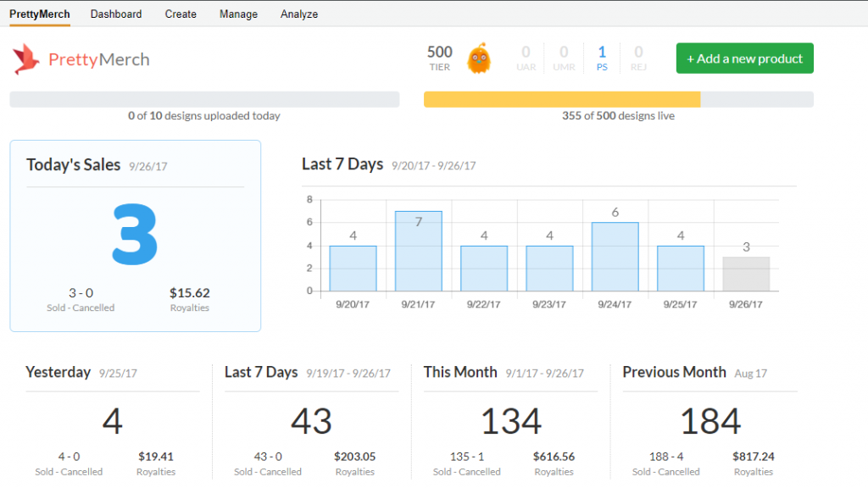
Task: Click the 9/20/17 bar in chart
Action: [x=353, y=269]
